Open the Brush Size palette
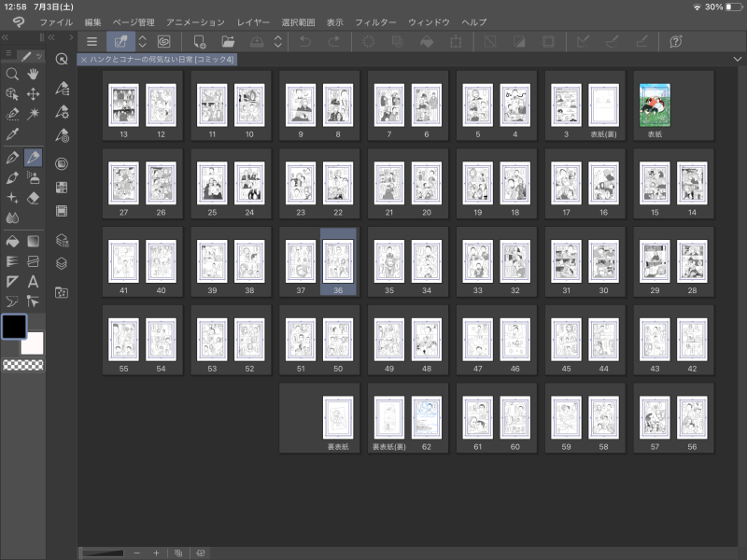The height and width of the screenshot is (560, 747). [x=62, y=135]
